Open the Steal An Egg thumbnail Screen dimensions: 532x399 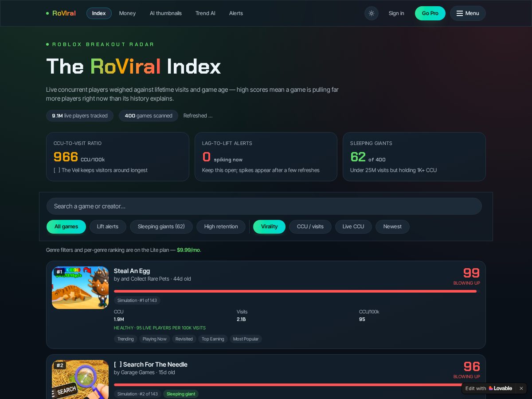point(80,288)
